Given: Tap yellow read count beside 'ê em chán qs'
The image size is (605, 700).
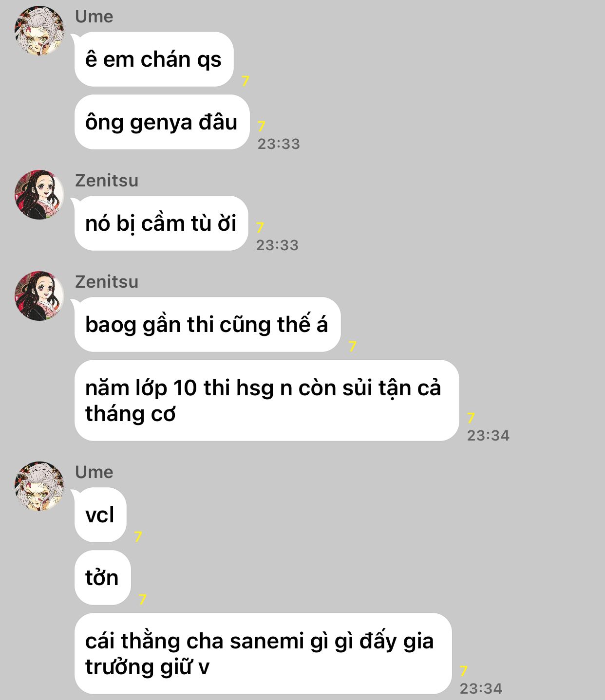Looking at the screenshot, I should (246, 81).
